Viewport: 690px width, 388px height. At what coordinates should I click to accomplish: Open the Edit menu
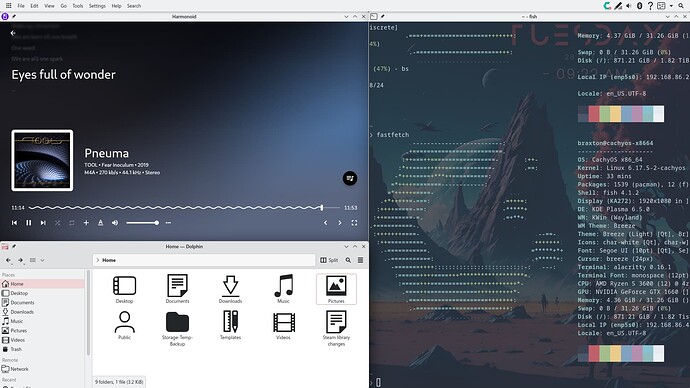tap(34, 6)
